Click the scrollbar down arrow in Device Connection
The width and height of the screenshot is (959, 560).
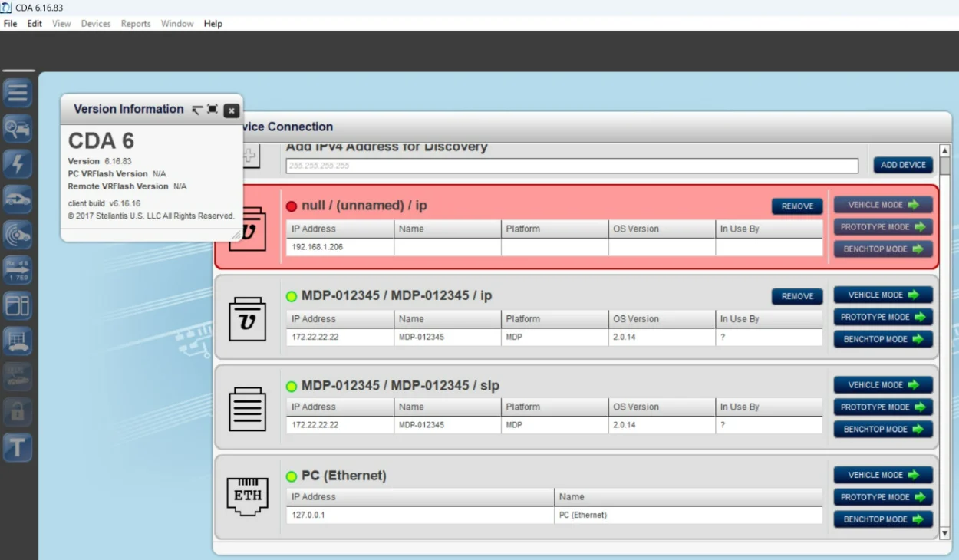pos(944,532)
